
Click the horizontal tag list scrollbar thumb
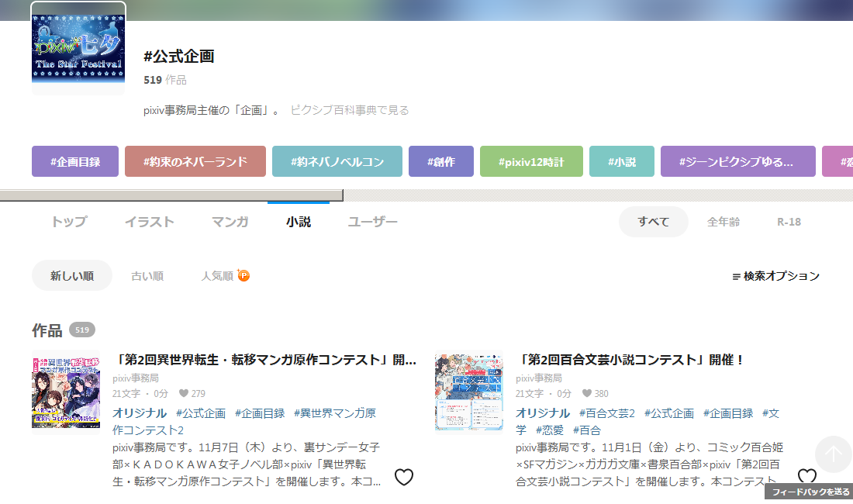171,195
